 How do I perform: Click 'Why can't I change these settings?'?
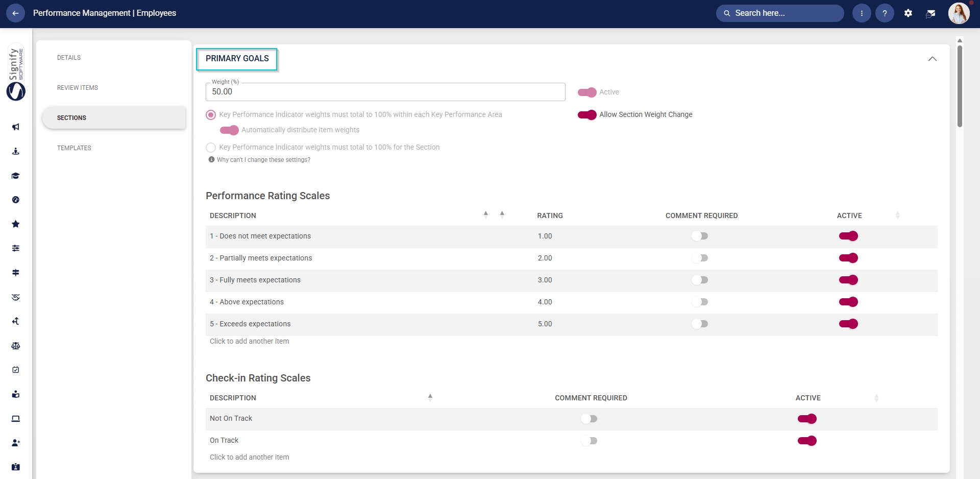coord(263,160)
